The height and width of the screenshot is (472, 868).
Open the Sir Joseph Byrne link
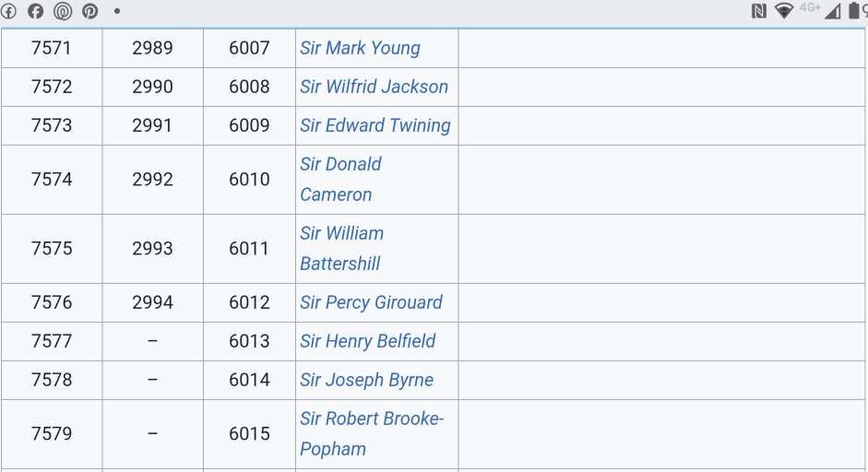click(x=366, y=380)
